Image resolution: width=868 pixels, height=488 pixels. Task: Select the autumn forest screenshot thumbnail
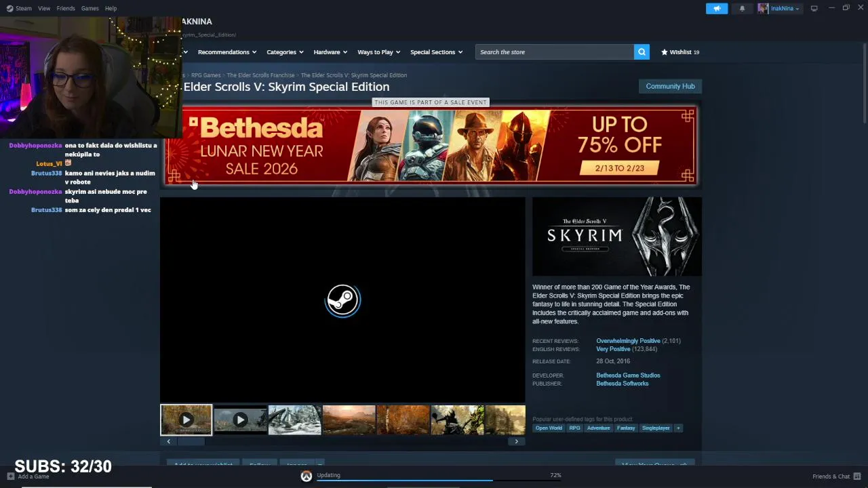(403, 420)
